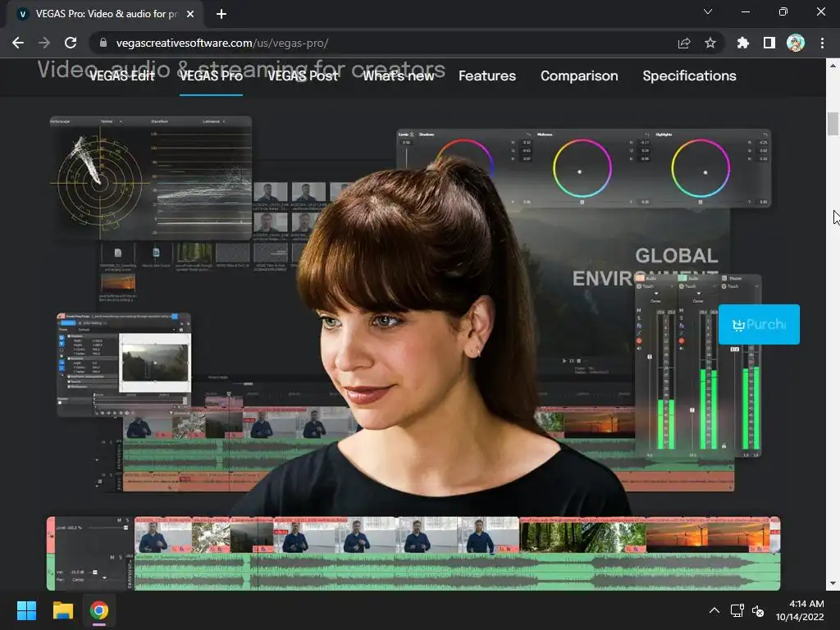Select VEGAS Pro in page navigation

(x=211, y=76)
